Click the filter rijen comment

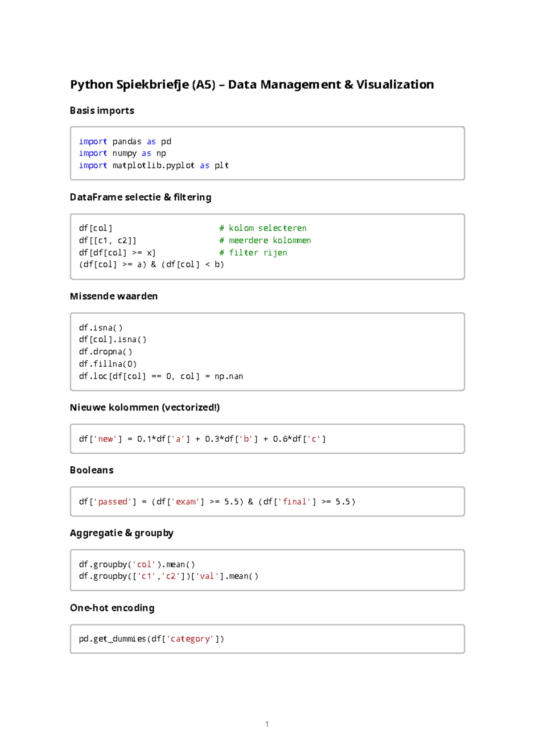[x=253, y=253]
